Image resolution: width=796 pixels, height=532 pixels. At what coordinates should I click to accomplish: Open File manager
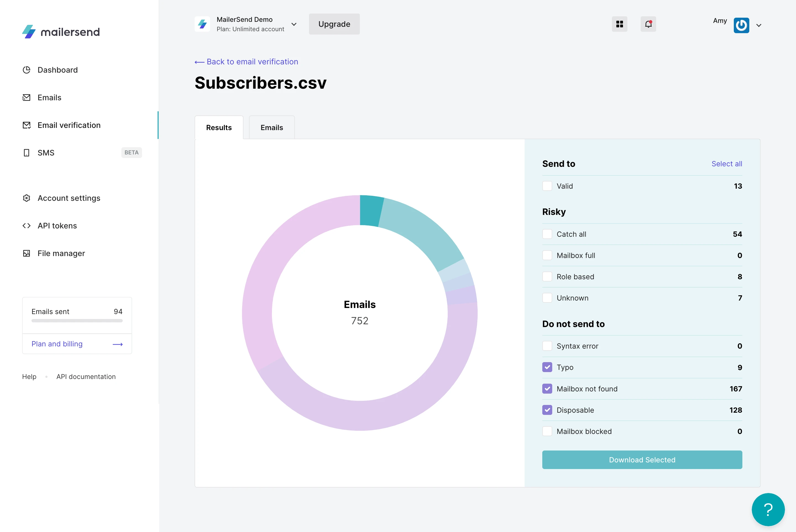click(61, 254)
